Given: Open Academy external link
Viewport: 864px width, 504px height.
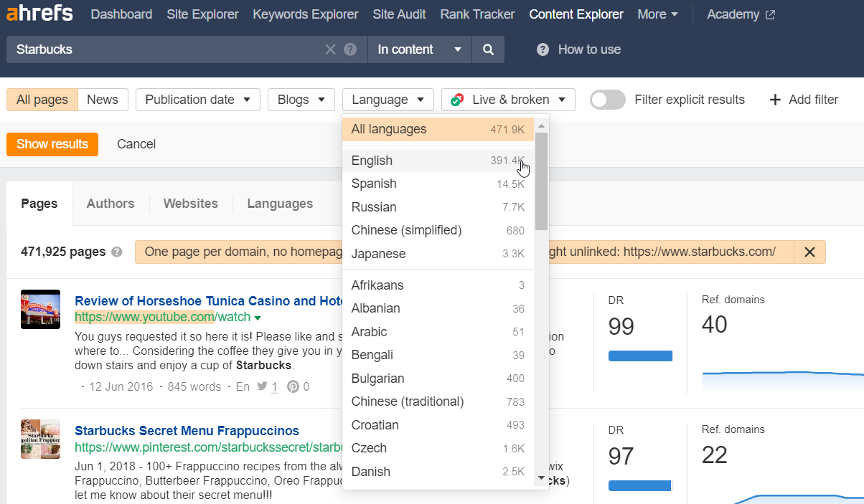Looking at the screenshot, I should point(741,14).
